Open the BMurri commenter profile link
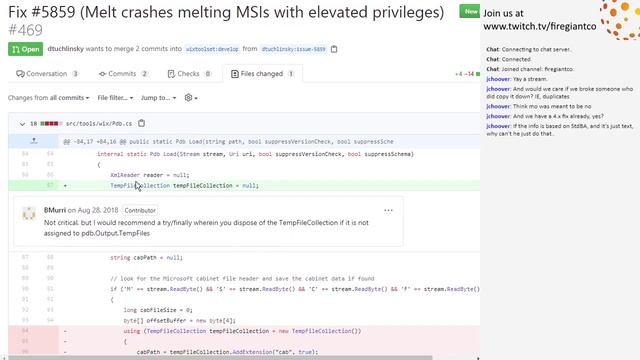640x360 pixels. point(55,210)
